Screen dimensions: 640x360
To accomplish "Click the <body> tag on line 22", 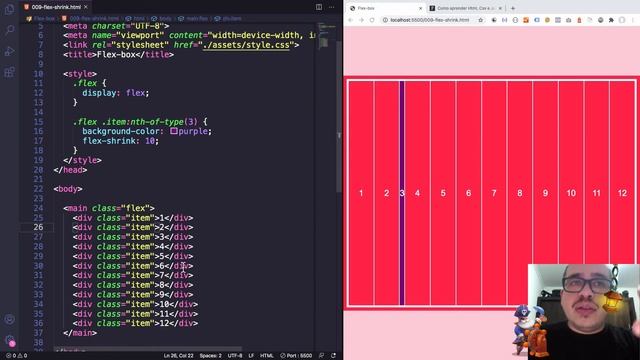I will click(68, 189).
